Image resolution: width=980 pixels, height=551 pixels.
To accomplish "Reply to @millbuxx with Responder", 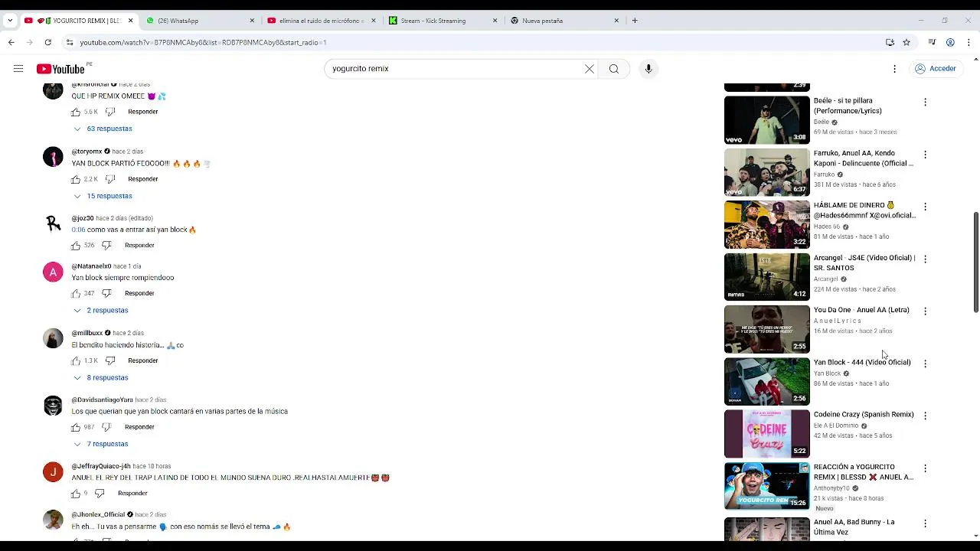I will tap(143, 360).
